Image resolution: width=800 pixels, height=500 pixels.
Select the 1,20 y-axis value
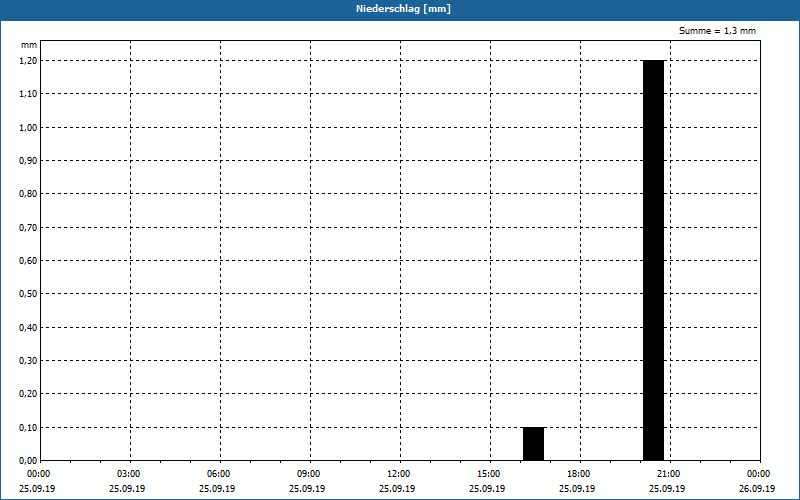(28, 61)
